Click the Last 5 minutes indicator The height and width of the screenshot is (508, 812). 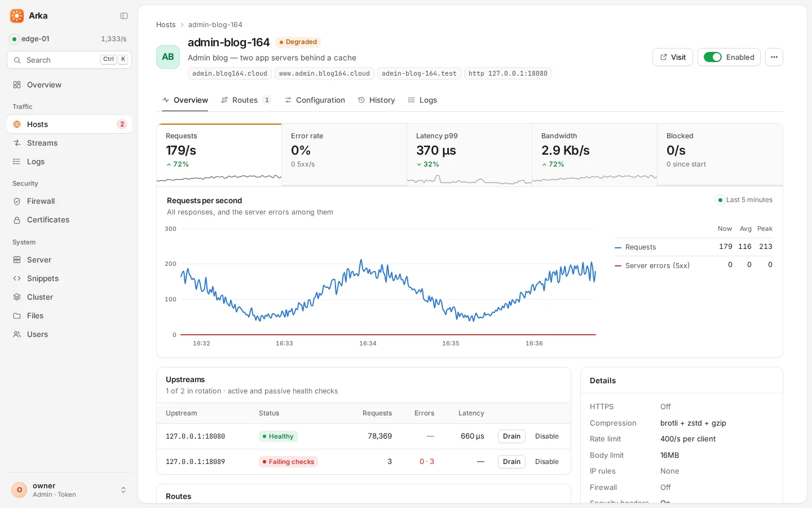click(x=744, y=200)
